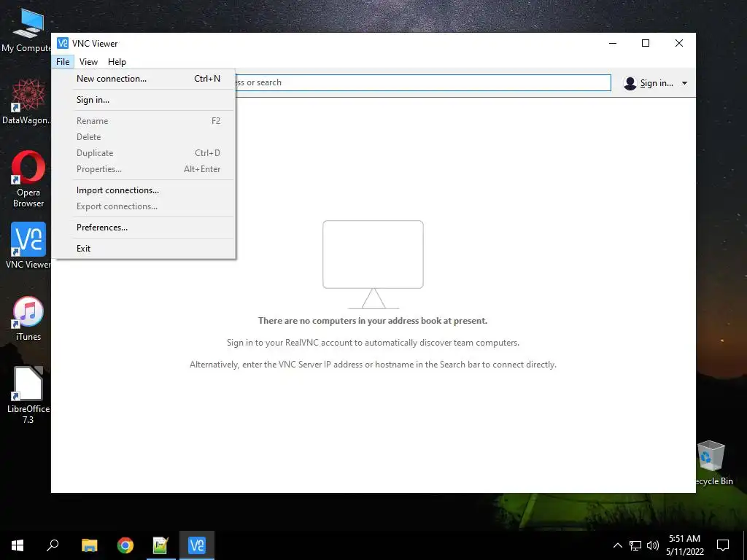The height and width of the screenshot is (560, 747).
Task: Click the Sign in... toolbar button
Action: (x=655, y=83)
